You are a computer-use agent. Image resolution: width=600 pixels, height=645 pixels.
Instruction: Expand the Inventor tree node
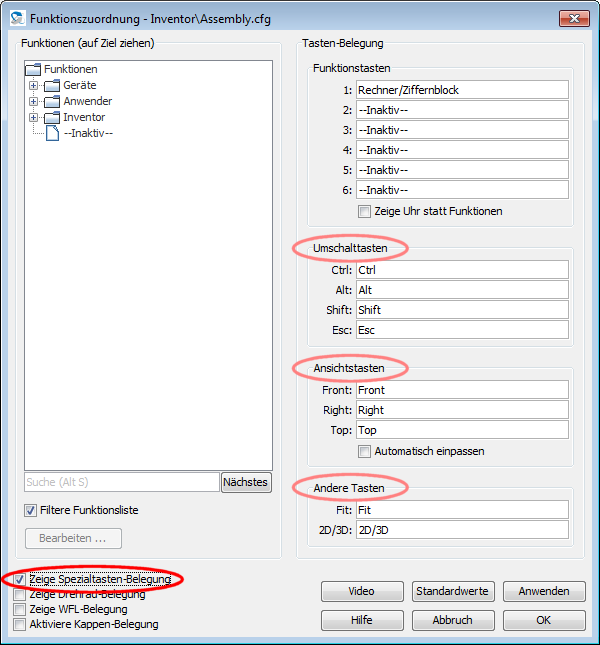point(33,118)
